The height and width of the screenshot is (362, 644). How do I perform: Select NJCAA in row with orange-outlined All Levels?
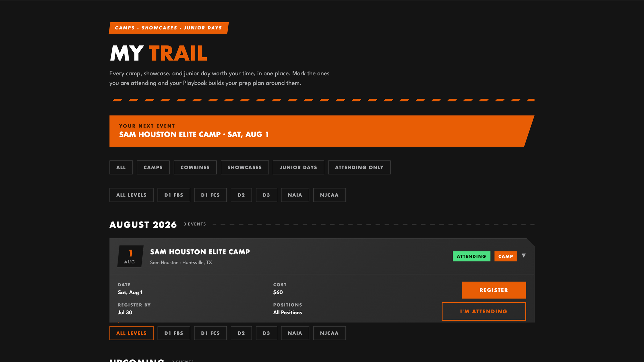[x=329, y=333]
